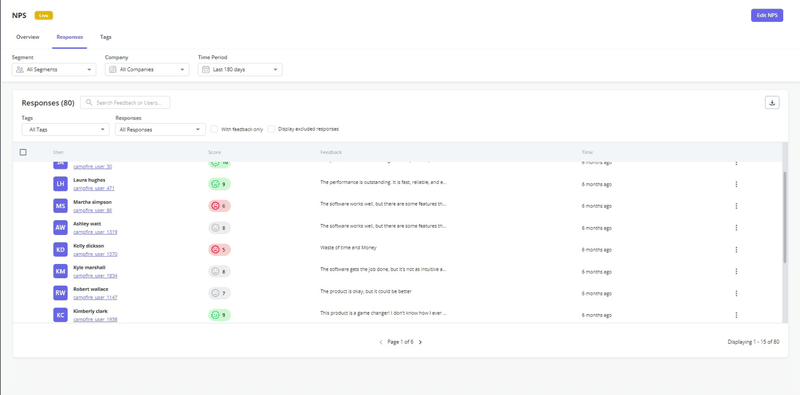Click the KD avatar of Kelly dickson
The width and height of the screenshot is (800, 395).
pos(60,250)
